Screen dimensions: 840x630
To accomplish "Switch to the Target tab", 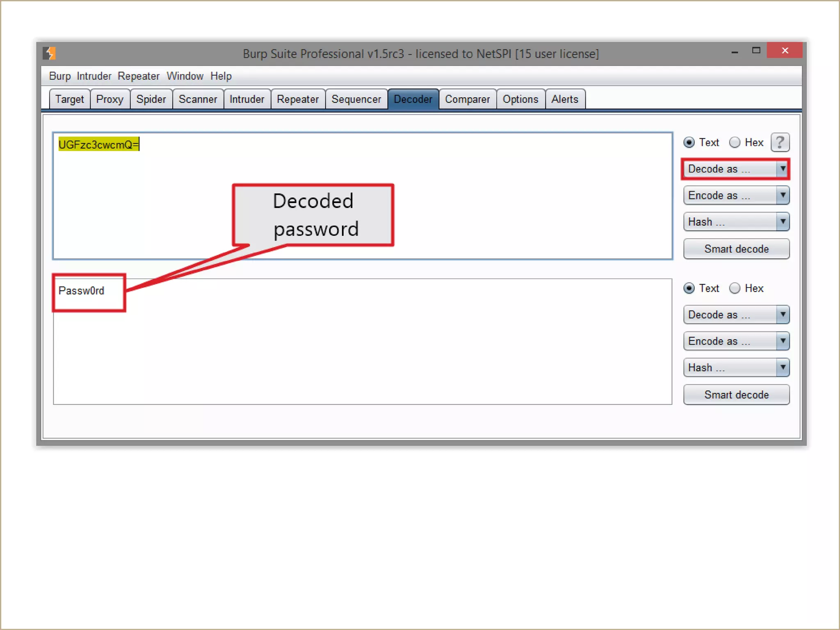I will pyautogui.click(x=69, y=99).
